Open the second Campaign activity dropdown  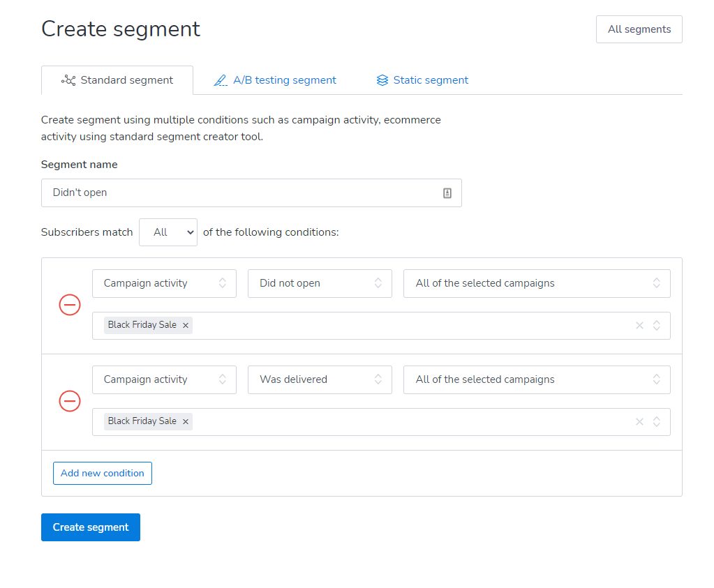164,379
